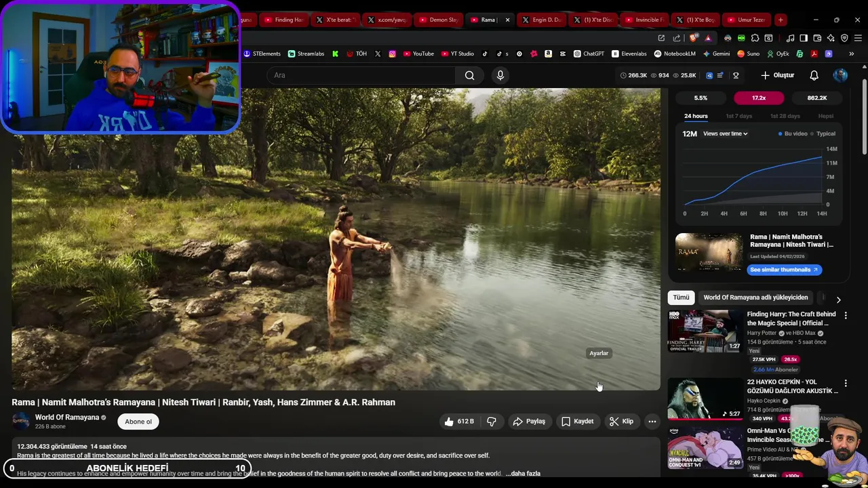Toggle the browser sidebar panel icon

(804, 38)
